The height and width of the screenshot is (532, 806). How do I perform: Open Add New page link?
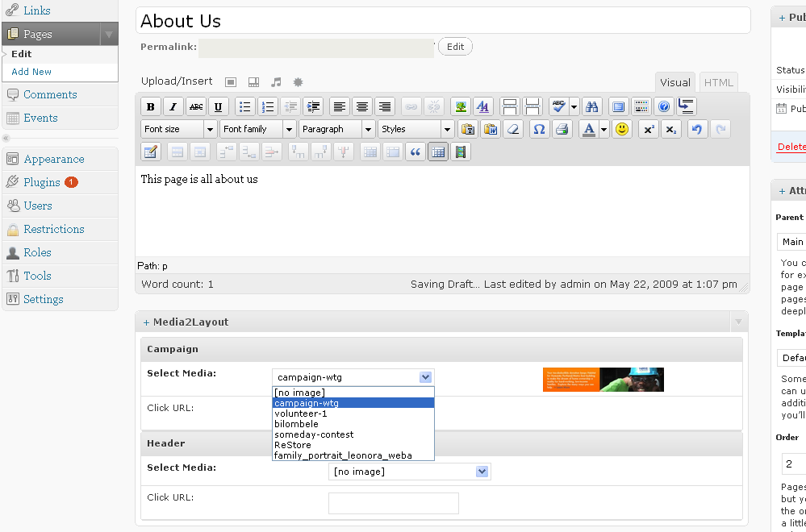[31, 72]
